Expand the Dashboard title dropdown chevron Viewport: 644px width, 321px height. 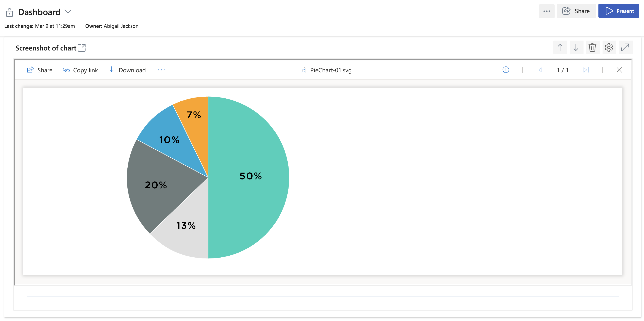69,11
